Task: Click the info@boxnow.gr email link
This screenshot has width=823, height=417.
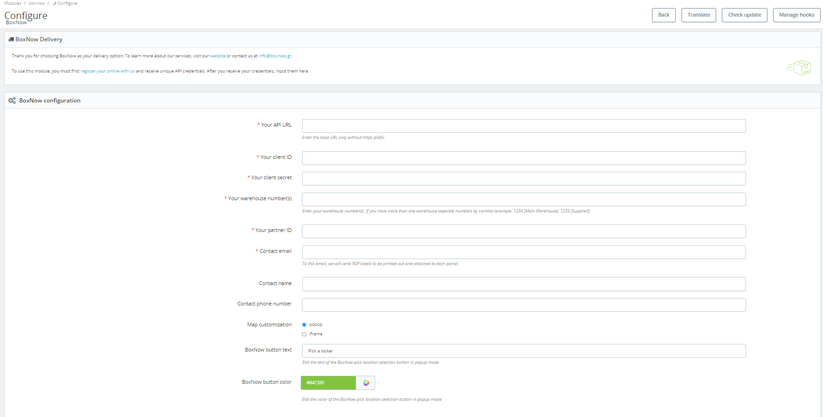Action: [275, 56]
